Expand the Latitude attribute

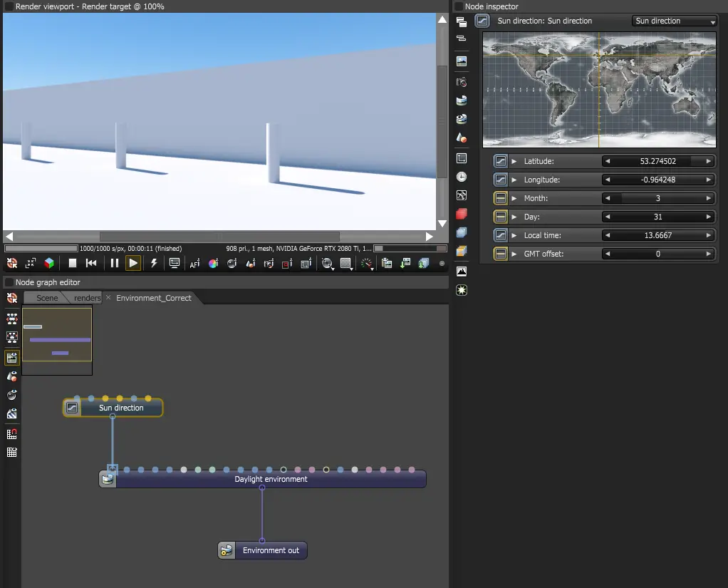coord(514,161)
